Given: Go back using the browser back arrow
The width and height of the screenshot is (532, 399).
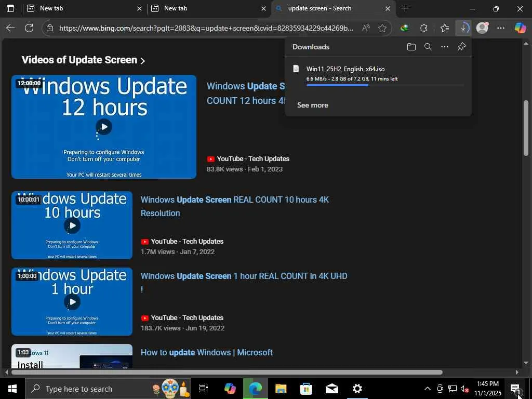Looking at the screenshot, I should (10, 28).
